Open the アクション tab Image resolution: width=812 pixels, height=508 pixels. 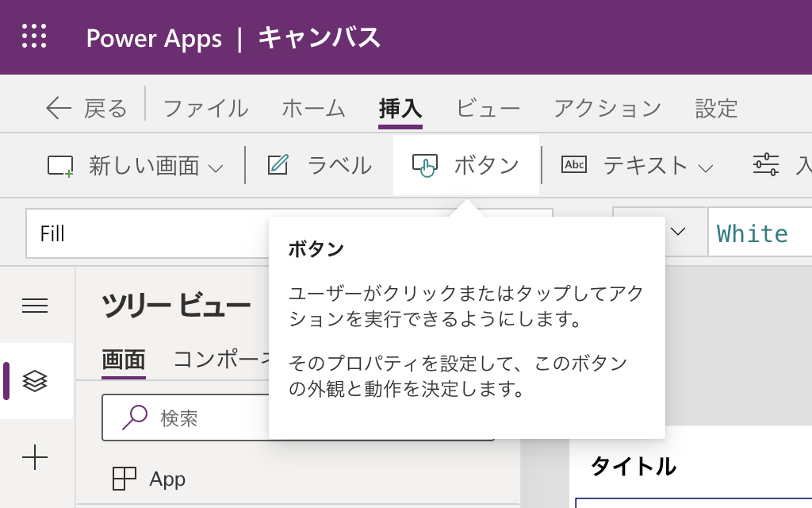607,108
